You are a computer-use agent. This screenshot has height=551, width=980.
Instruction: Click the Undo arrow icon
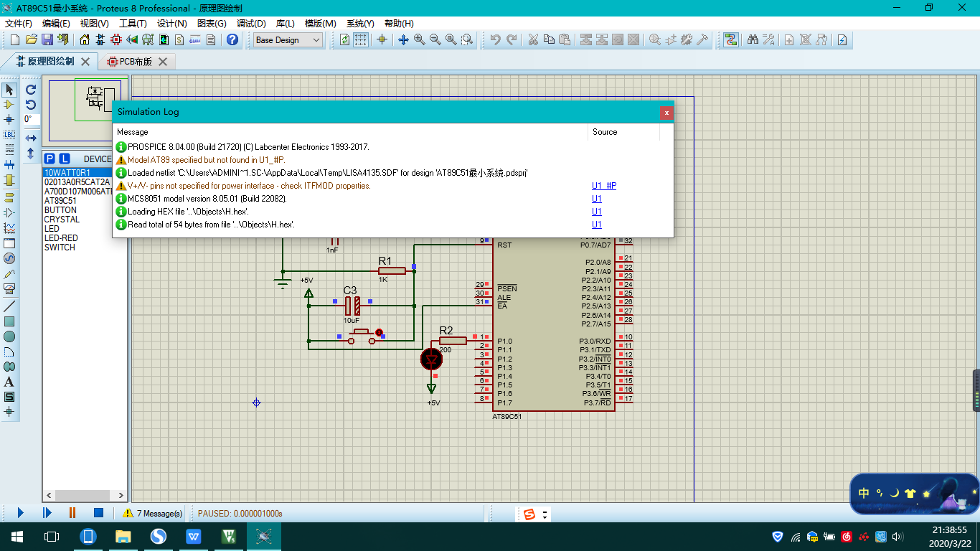coord(495,39)
